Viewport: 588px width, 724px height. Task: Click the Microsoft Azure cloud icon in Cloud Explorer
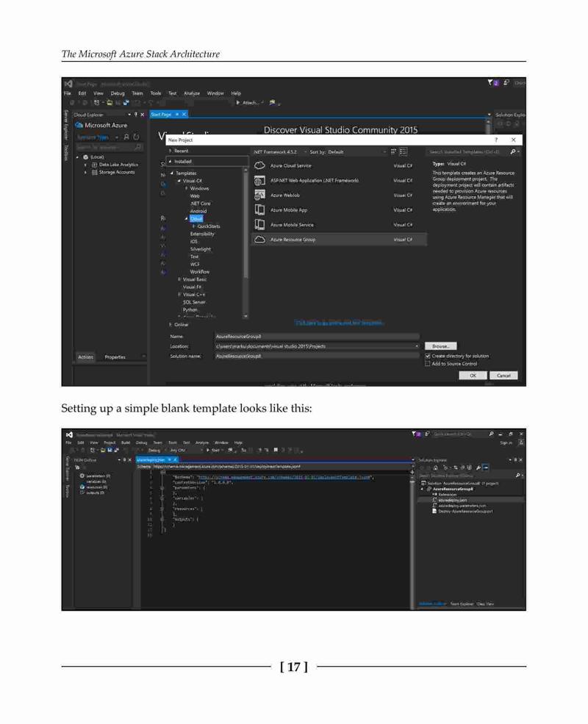point(79,125)
